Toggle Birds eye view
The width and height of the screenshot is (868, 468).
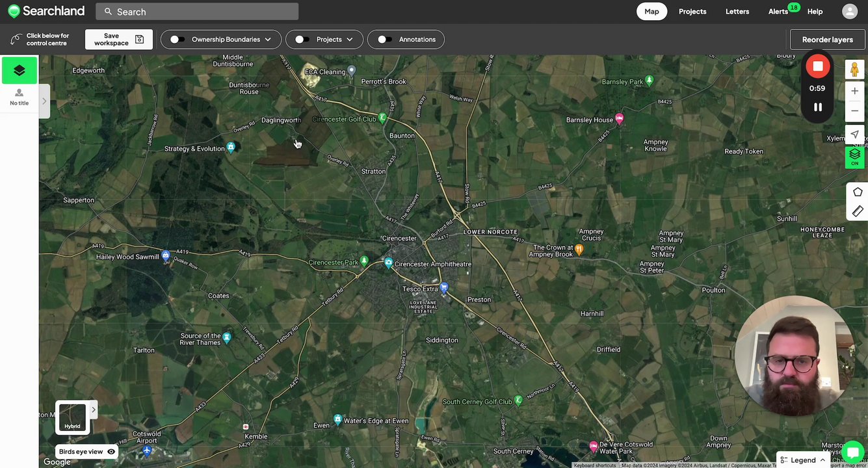pos(87,452)
